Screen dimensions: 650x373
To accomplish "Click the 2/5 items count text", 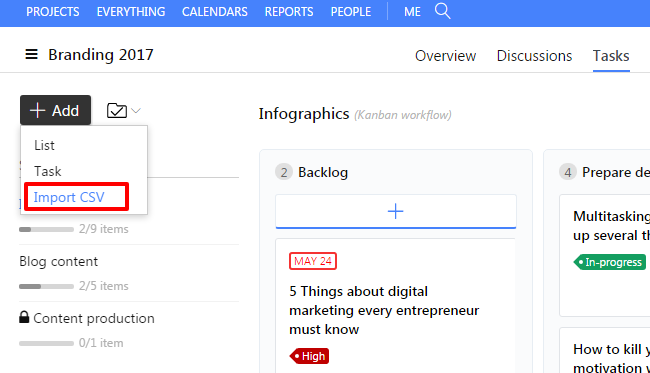I will [104, 286].
